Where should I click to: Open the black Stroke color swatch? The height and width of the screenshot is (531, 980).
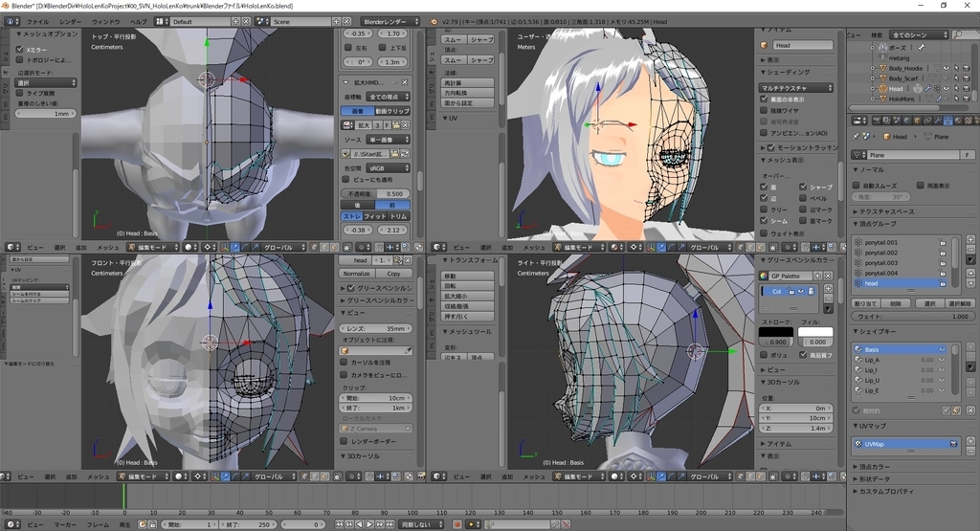[x=776, y=332]
